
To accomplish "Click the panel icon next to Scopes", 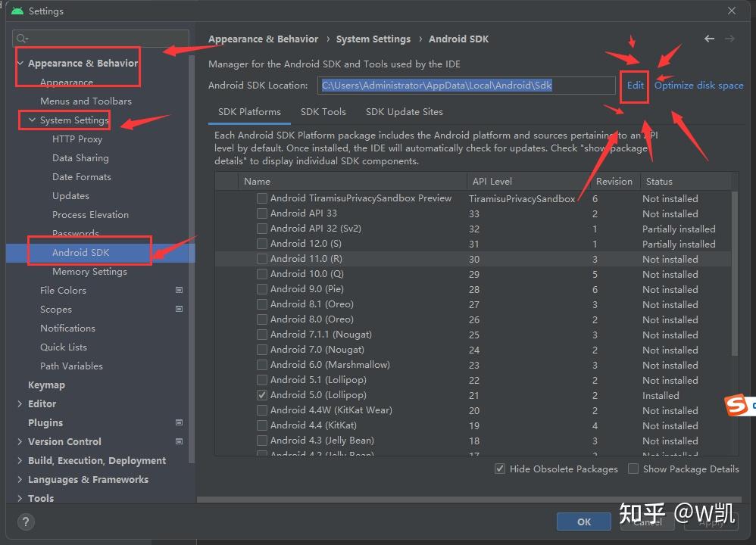I will click(179, 309).
